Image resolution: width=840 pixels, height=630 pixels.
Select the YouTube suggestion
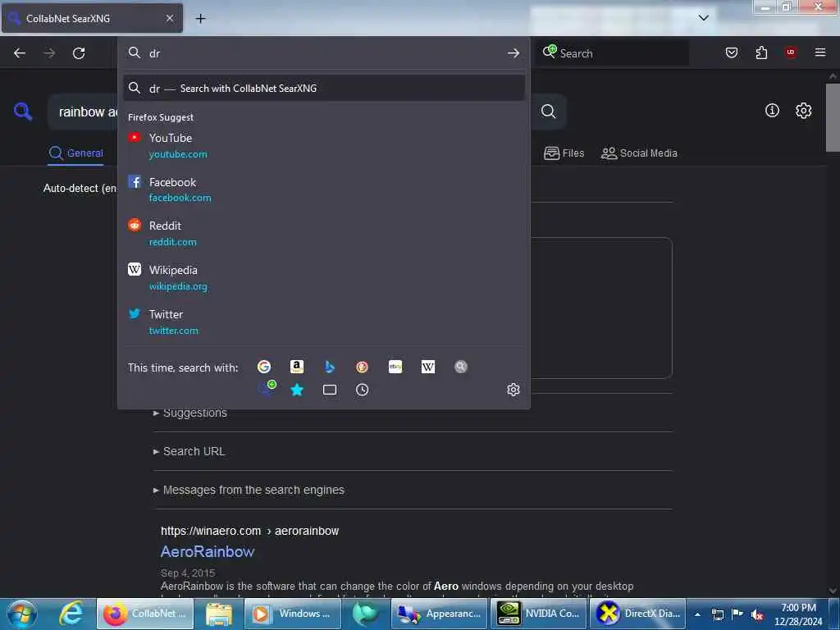(323, 146)
